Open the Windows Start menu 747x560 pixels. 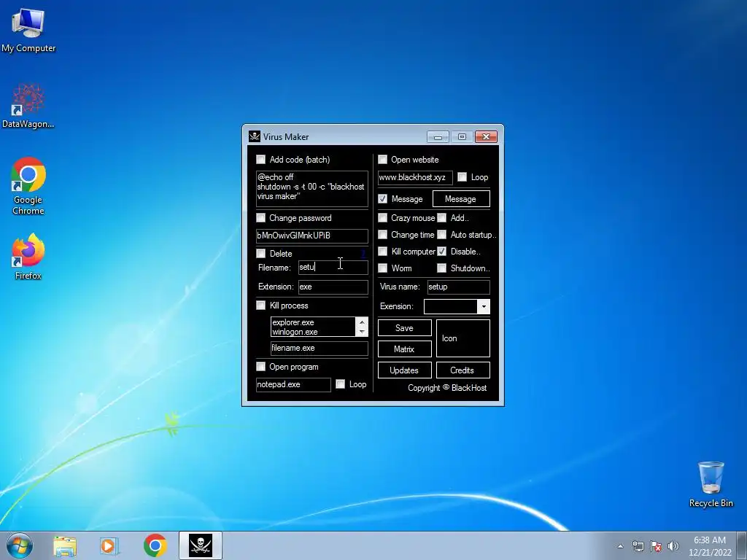point(20,545)
